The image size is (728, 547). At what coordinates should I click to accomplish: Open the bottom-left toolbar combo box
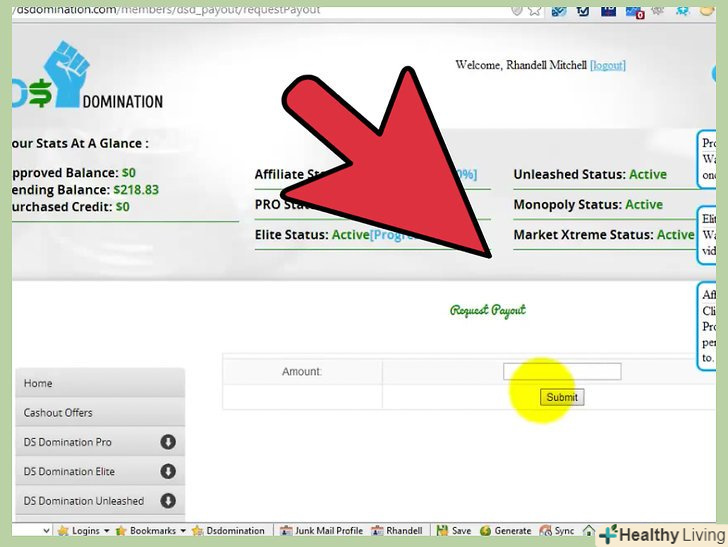[32, 530]
